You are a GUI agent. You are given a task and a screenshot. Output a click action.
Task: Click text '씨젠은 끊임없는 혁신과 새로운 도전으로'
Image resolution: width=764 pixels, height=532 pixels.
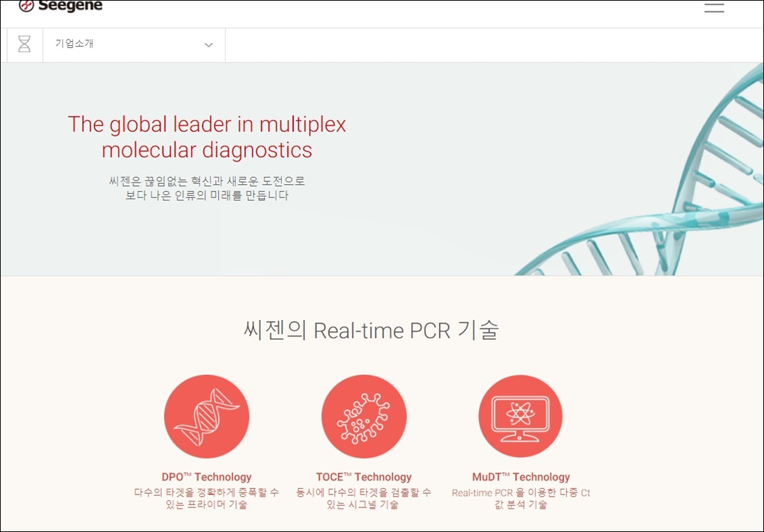pyautogui.click(x=207, y=181)
